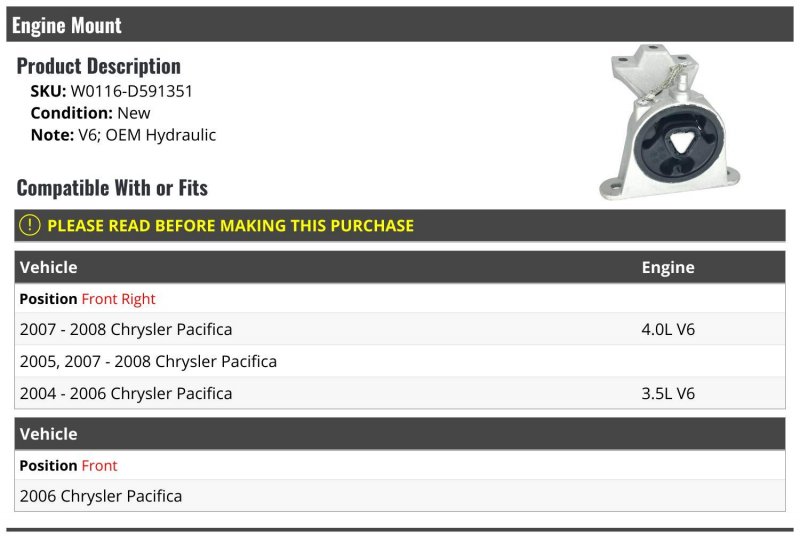Viewport: 800px width, 538px height.
Task: Select the 2006 Chrysler Pacifica row
Action: tap(399, 496)
